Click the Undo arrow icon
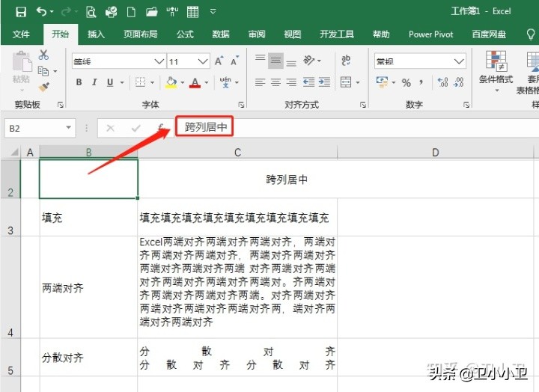The height and width of the screenshot is (392, 539). pyautogui.click(x=42, y=12)
